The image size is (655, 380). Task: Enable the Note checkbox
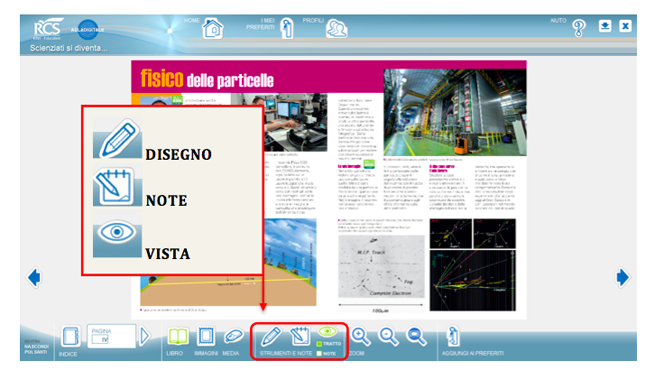pyautogui.click(x=319, y=354)
